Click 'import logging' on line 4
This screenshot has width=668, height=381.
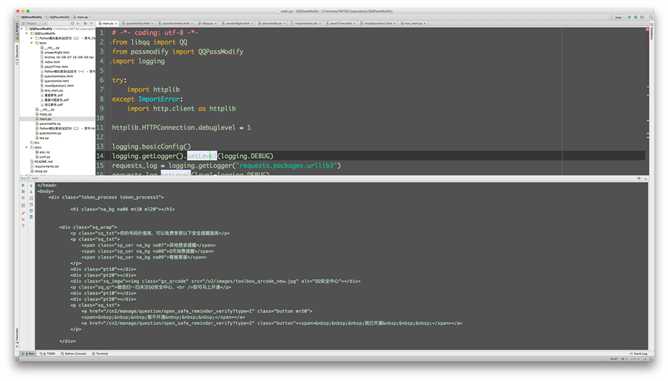pyautogui.click(x=138, y=61)
